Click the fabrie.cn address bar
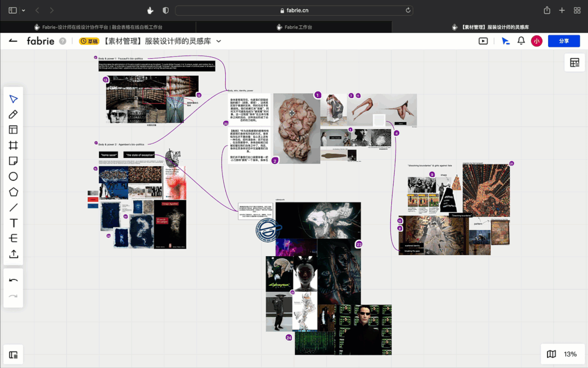Viewport: 588px width, 368px height. point(294,10)
